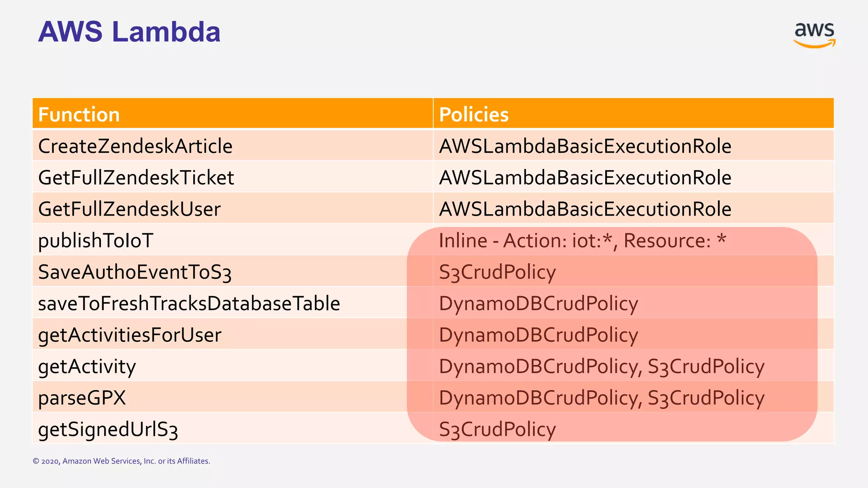Select the policies cell for parseGPX

[601, 398]
